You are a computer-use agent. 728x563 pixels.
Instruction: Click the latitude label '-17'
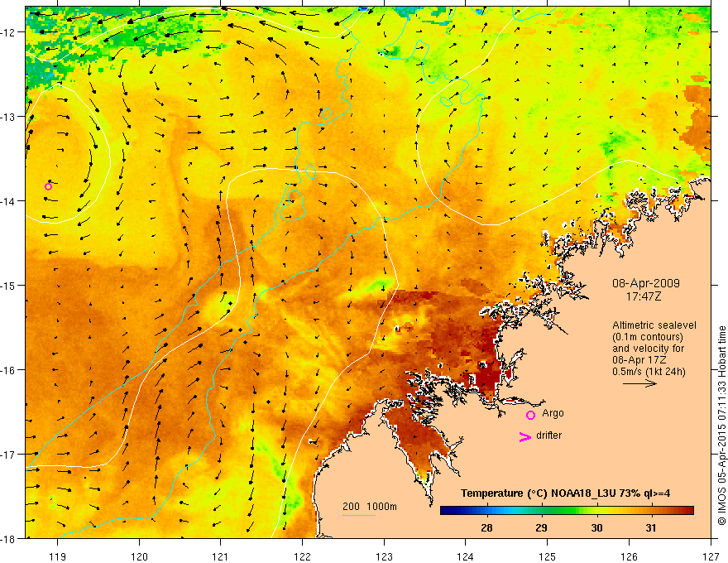(x=9, y=454)
